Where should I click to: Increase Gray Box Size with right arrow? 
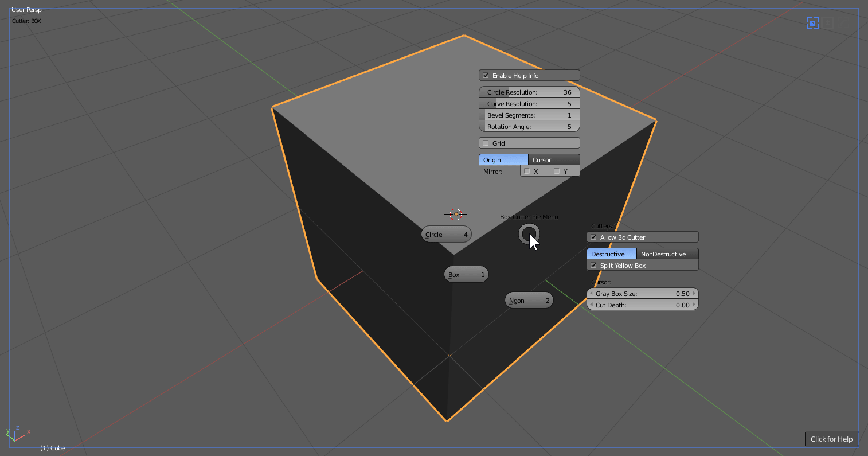pyautogui.click(x=694, y=294)
